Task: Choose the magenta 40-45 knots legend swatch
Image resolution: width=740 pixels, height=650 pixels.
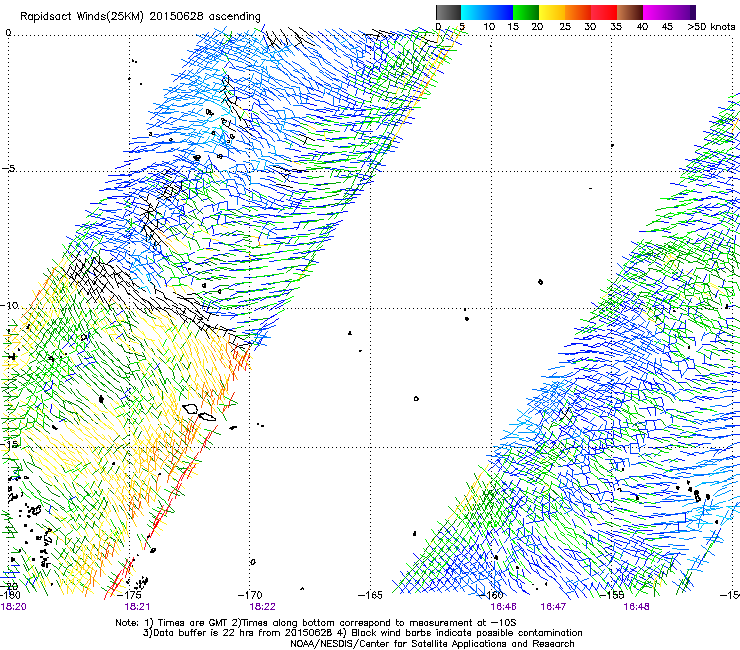Action: [656, 12]
